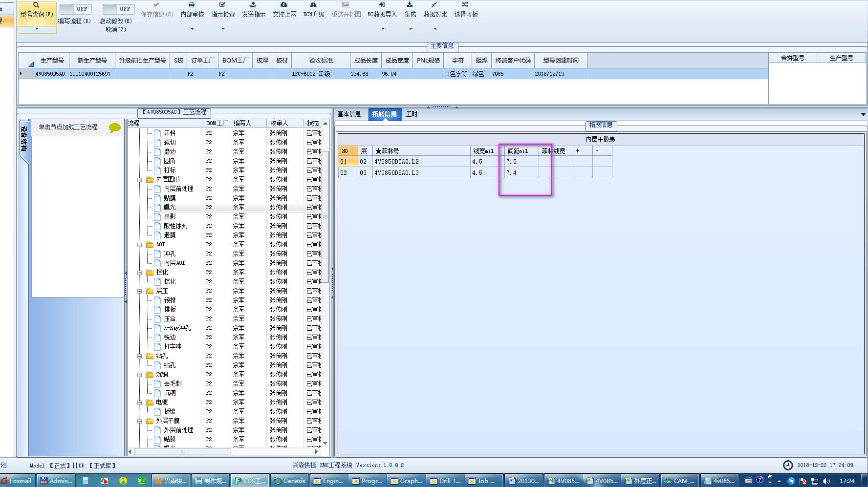This screenshot has height=487, width=868.
Task: Click the 集成 download icon
Action: [x=410, y=4]
